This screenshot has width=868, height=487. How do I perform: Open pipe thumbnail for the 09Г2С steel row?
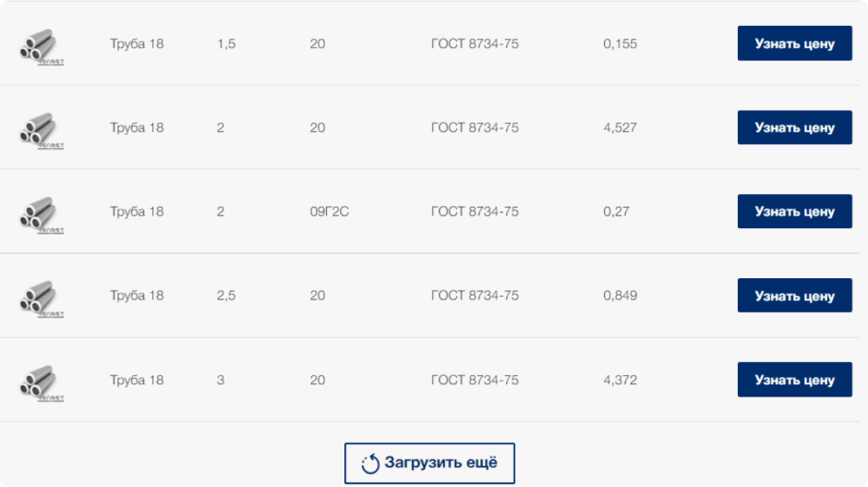[x=41, y=213]
